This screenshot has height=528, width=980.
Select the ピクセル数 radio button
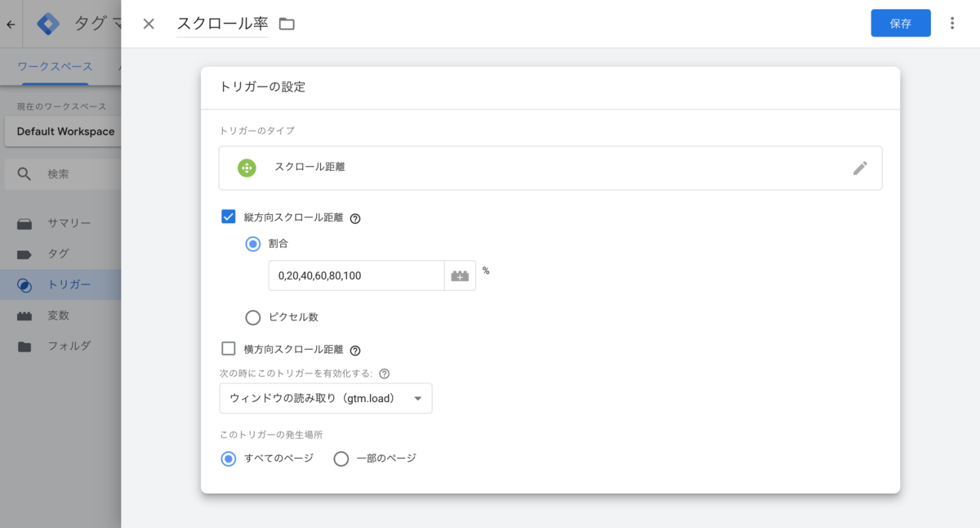[x=253, y=318]
